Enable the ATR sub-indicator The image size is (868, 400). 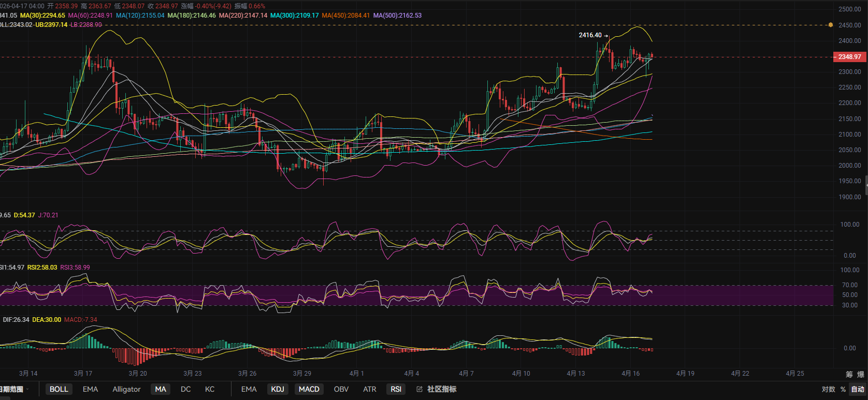pos(369,389)
